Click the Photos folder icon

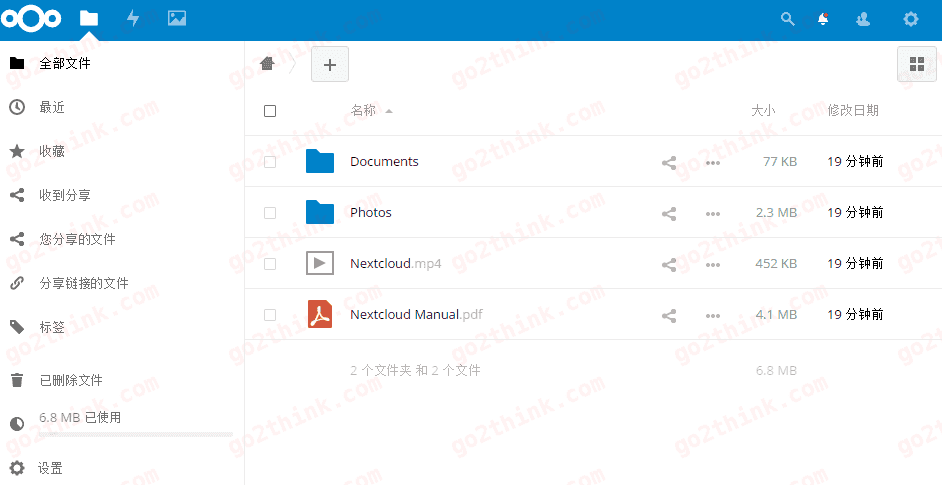(320, 212)
